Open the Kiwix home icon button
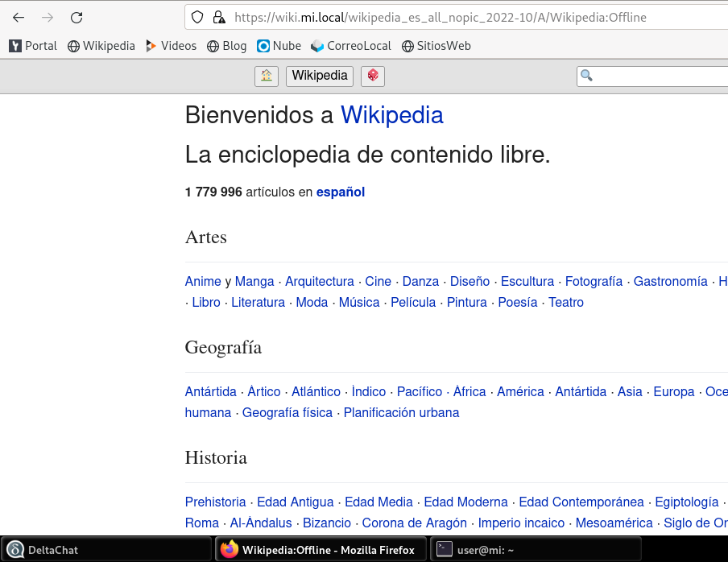728x562 pixels. 267,76
